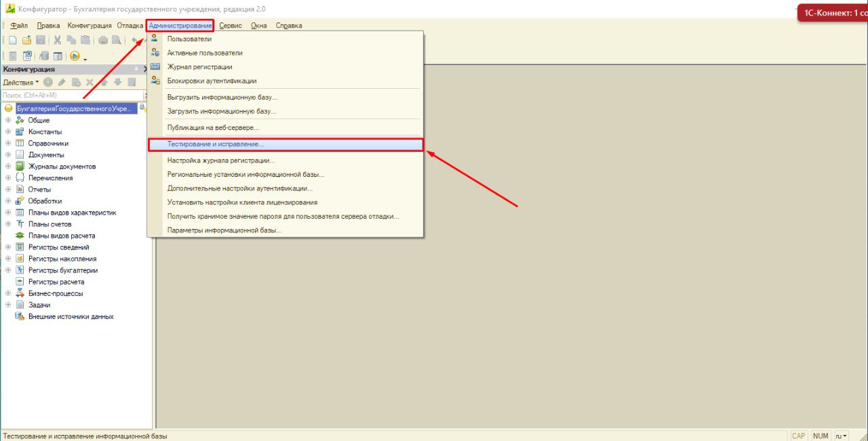This screenshot has width=868, height=441.
Task: Click the Print toolbar icon
Action: [x=103, y=40]
